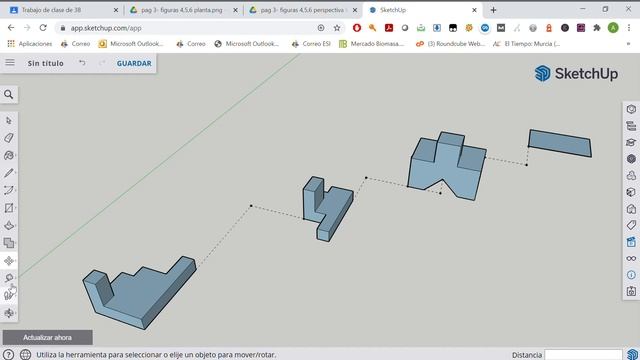The width and height of the screenshot is (640, 360).
Task: Open the last right-panel icon
Action: 631,291
